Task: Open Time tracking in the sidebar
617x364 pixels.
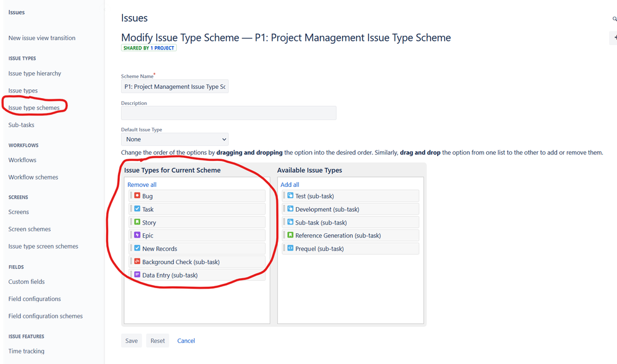Action: (x=27, y=351)
